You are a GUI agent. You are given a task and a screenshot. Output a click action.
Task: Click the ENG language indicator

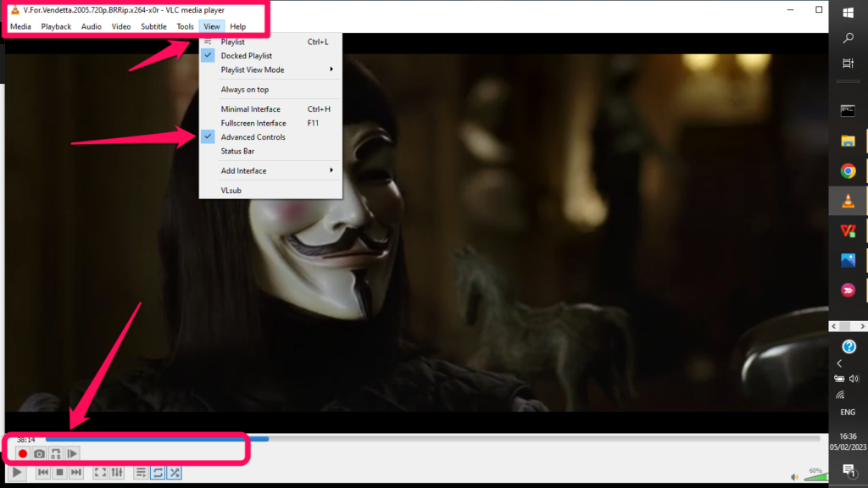point(848,413)
